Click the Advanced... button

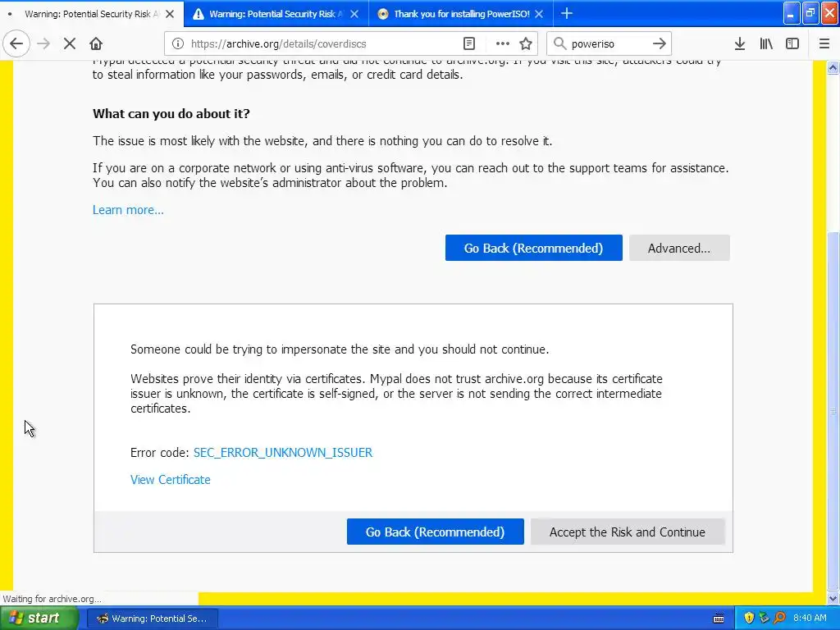pos(679,248)
